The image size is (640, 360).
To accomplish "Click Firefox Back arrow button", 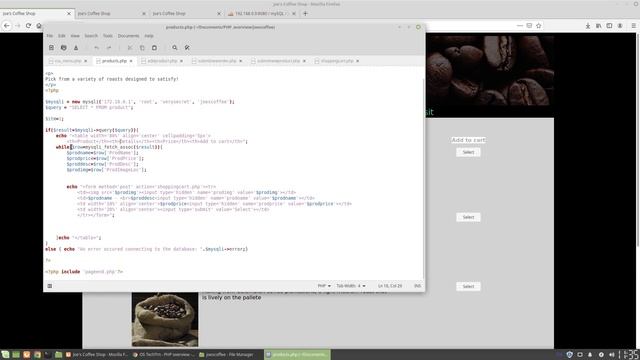I will coord(7,25).
